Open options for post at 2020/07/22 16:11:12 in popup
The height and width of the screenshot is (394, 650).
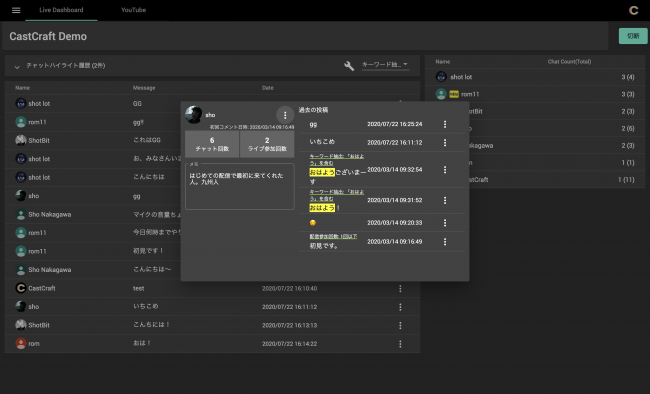point(445,143)
